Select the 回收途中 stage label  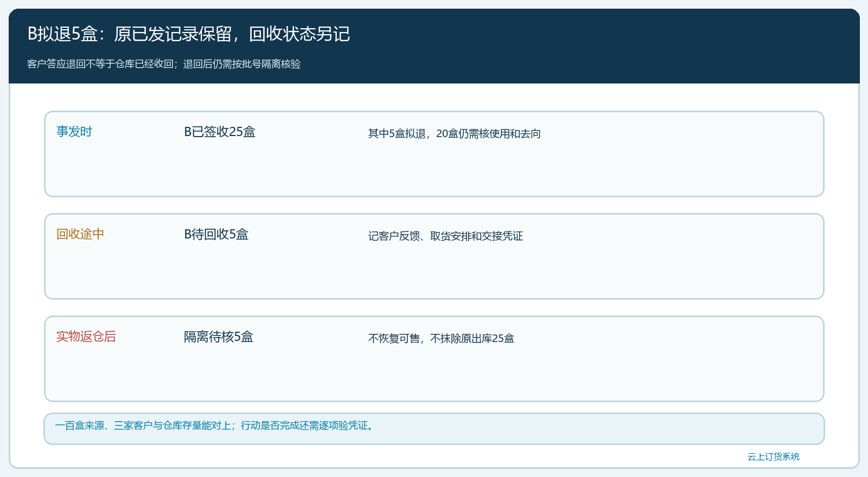pos(80,234)
